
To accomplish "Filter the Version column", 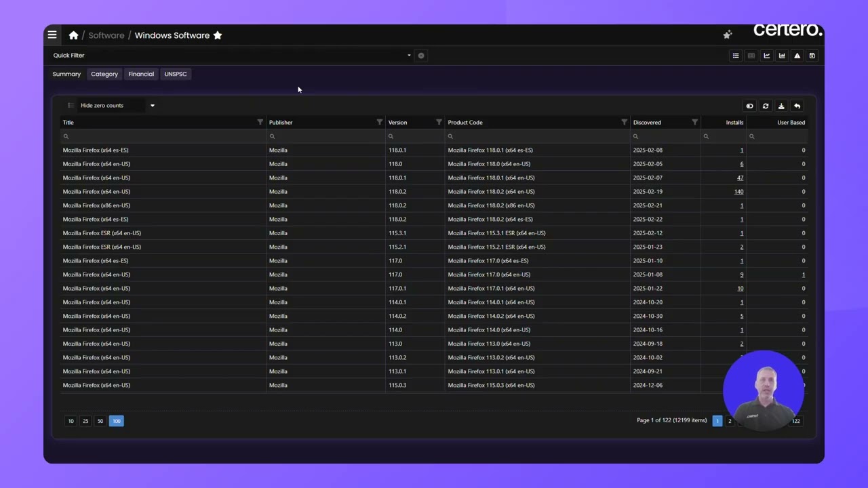I will point(439,122).
